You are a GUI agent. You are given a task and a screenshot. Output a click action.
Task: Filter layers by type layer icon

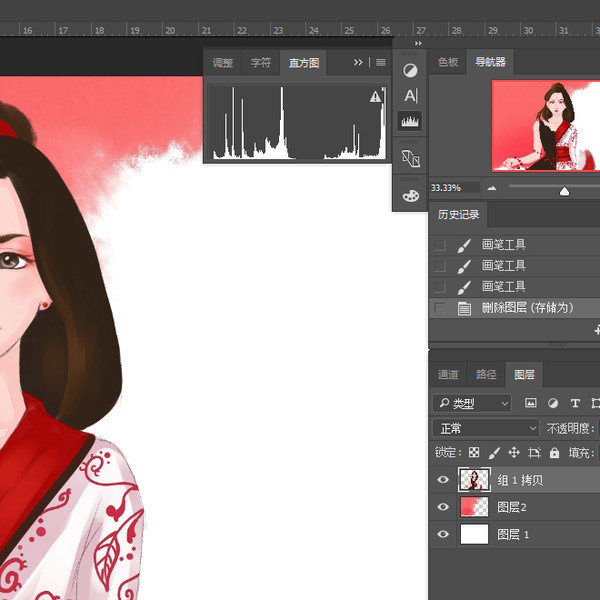(575, 403)
